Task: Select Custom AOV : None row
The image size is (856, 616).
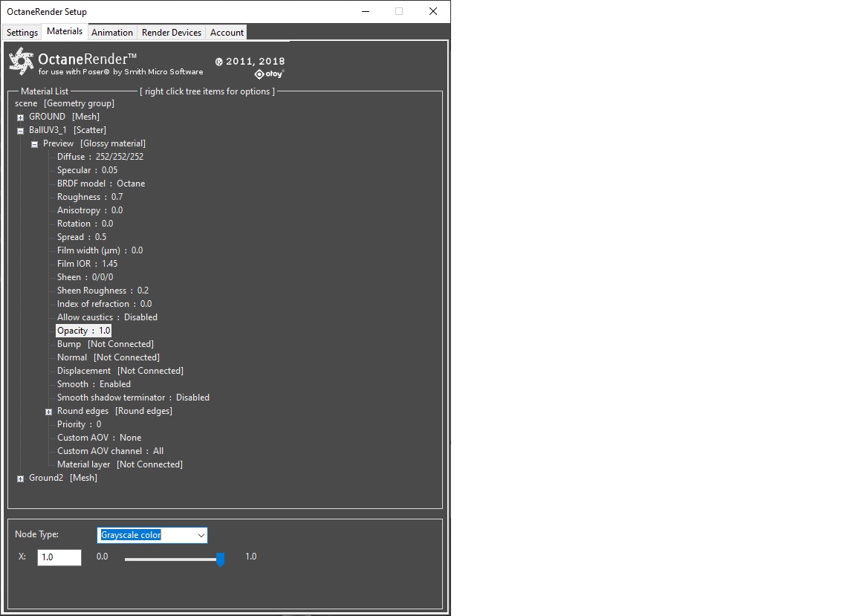Action: point(100,438)
